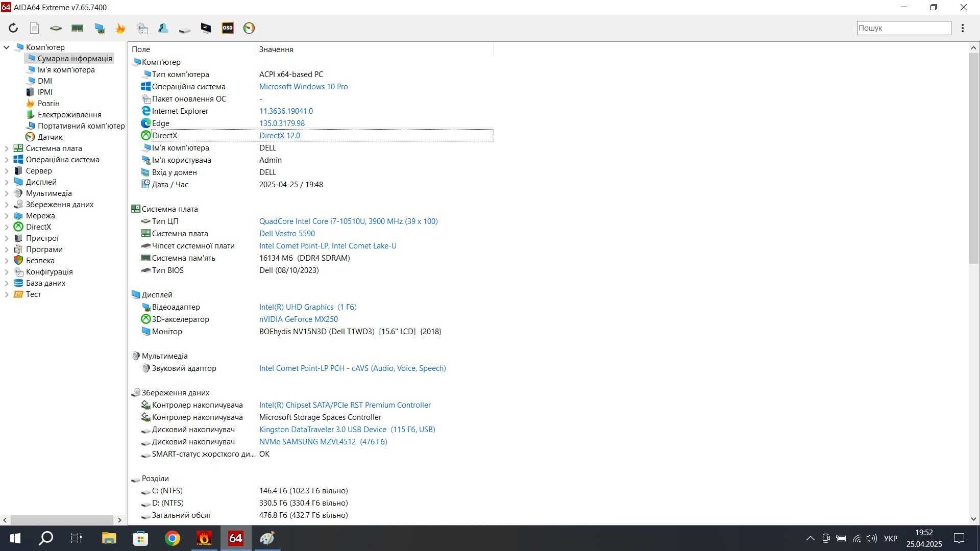Image resolution: width=980 pixels, height=551 pixels.
Task: Click the user accounts toolbar icon
Action: 163,28
